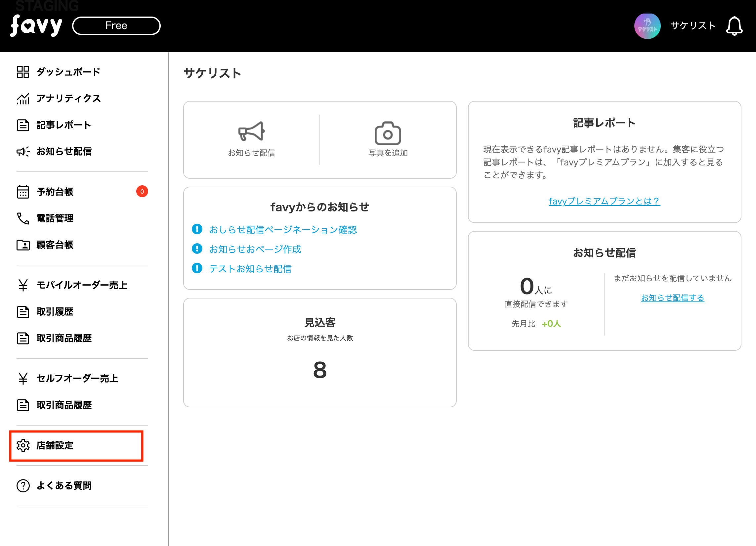Click the camera 写真を追加 icon

388,133
